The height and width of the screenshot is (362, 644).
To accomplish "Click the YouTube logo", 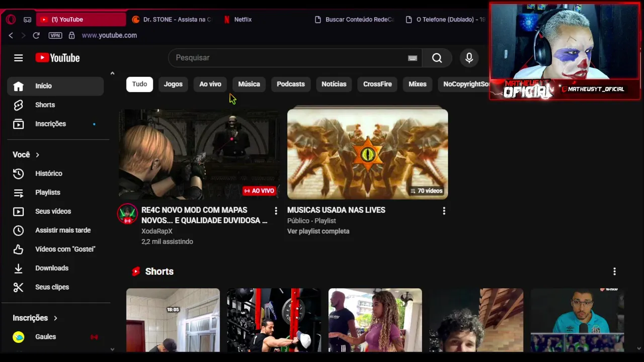I will 57,58.
